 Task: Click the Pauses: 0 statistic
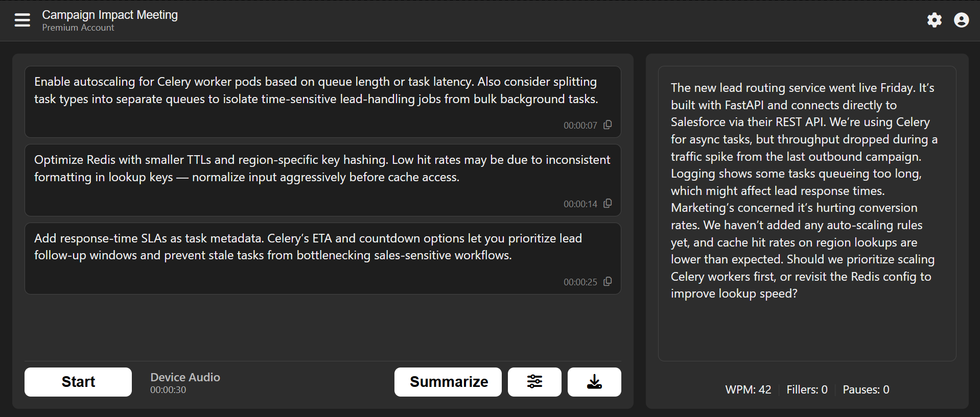pyautogui.click(x=866, y=389)
